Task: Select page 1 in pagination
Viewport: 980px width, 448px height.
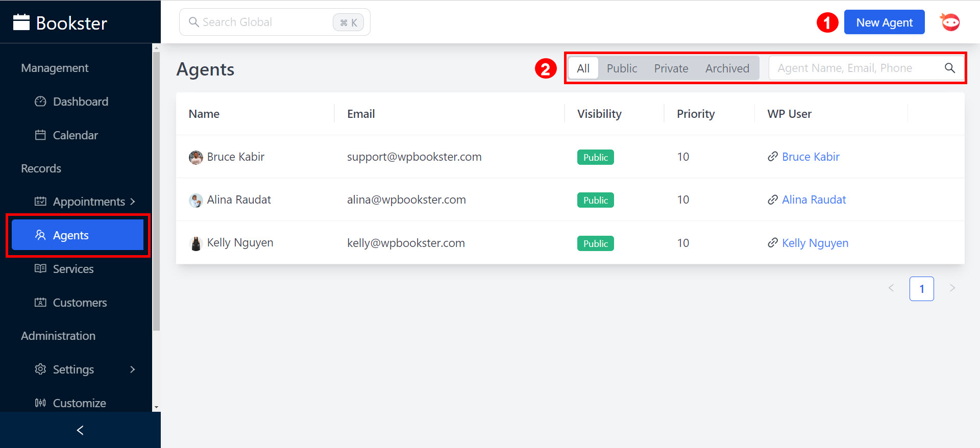Action: coord(921,289)
